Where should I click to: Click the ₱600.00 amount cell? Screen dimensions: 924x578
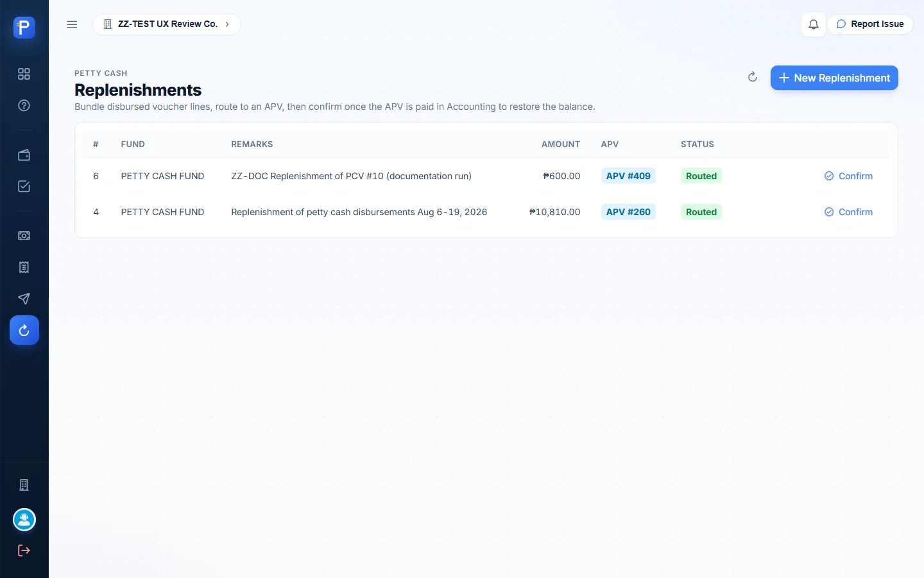(561, 176)
